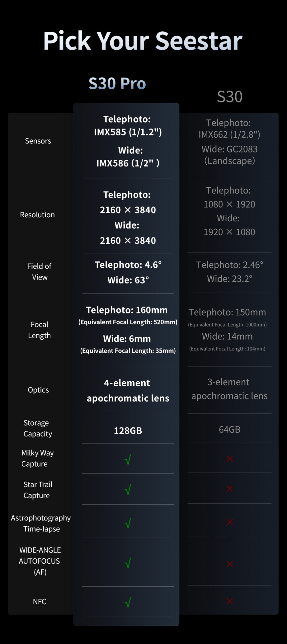Click the "4-element apochromatic lens" text
The height and width of the screenshot is (644, 287).
click(128, 391)
